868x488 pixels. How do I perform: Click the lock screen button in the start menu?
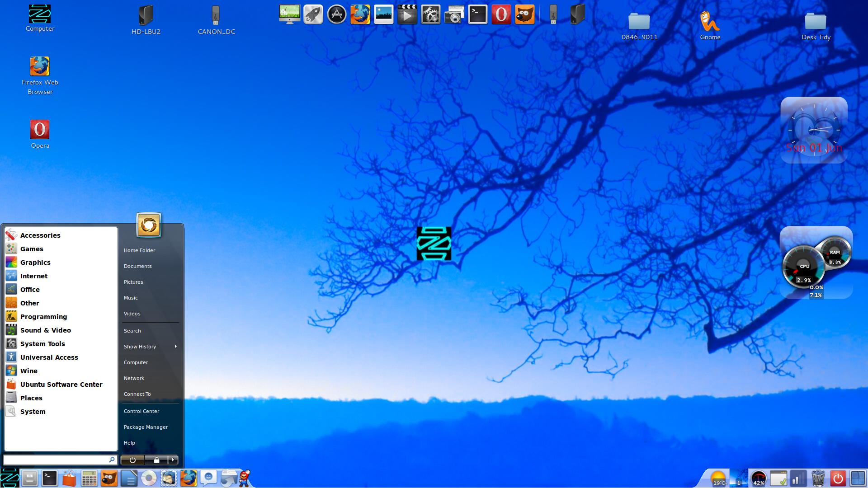(x=156, y=460)
